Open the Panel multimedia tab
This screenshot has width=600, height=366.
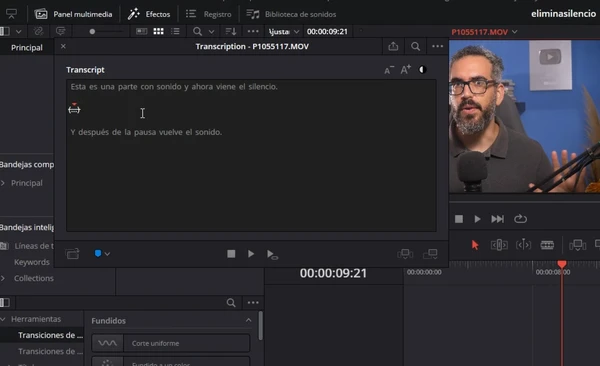73,14
